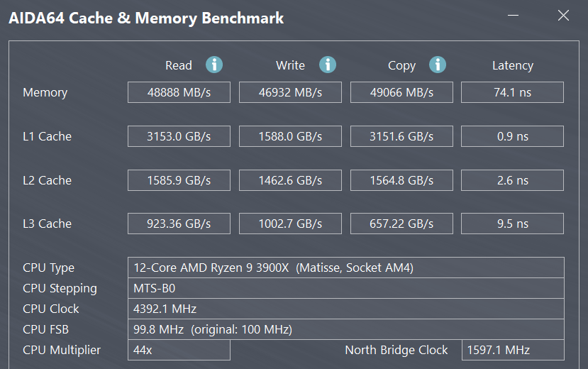
Task: Click the Memory Copy 49066 MB/s field
Action: [x=401, y=92]
